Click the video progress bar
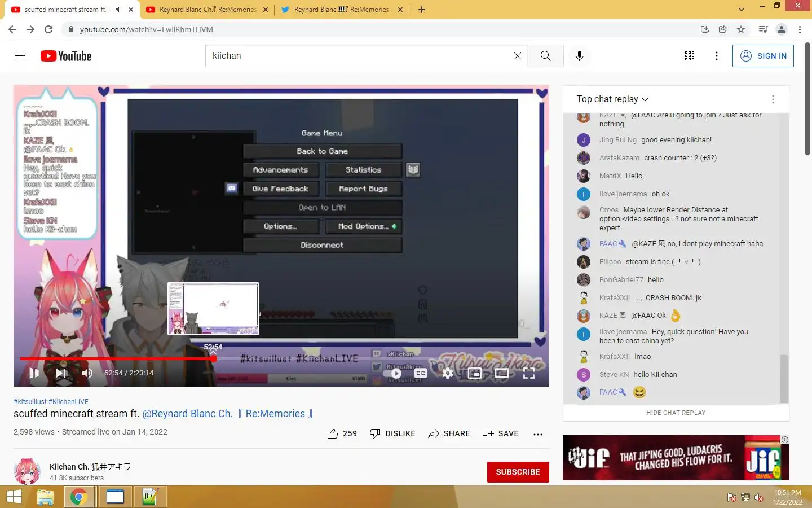Screen dimensions: 812x508 point(281,358)
